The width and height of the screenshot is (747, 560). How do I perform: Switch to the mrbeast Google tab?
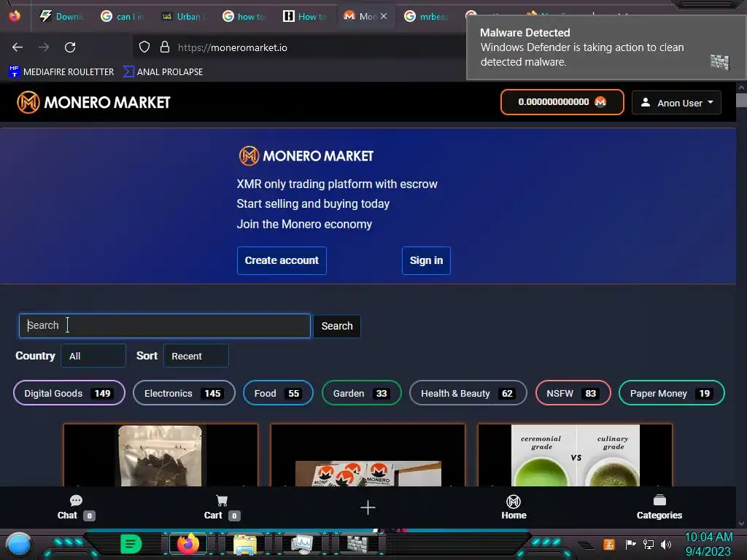point(426,16)
